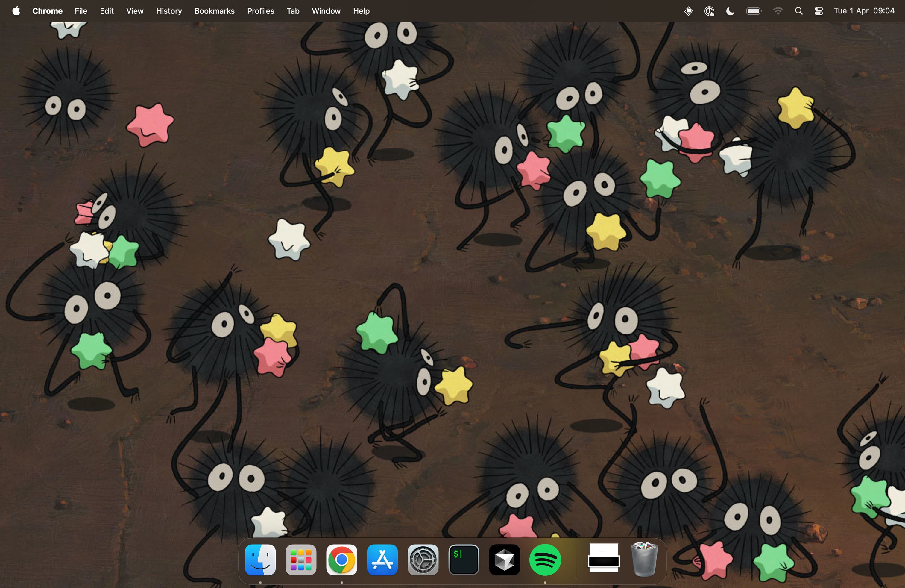Open Launchpad from the Dock

click(x=300, y=560)
